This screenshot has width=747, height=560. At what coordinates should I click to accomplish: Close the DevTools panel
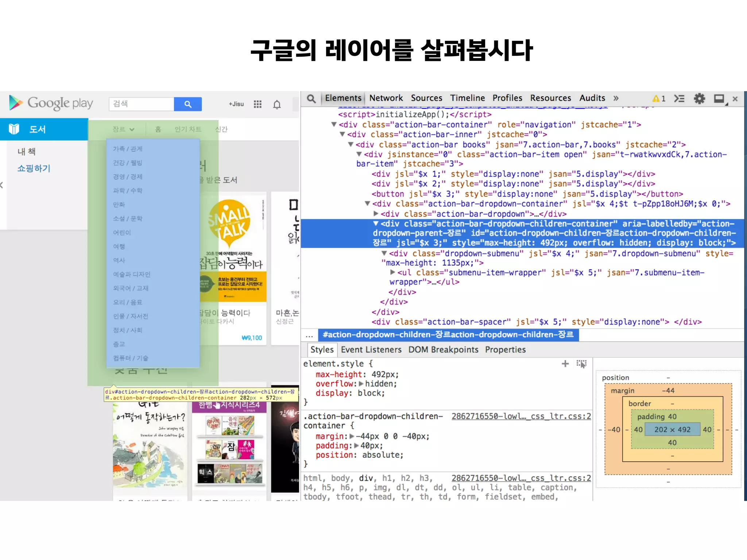pos(735,99)
